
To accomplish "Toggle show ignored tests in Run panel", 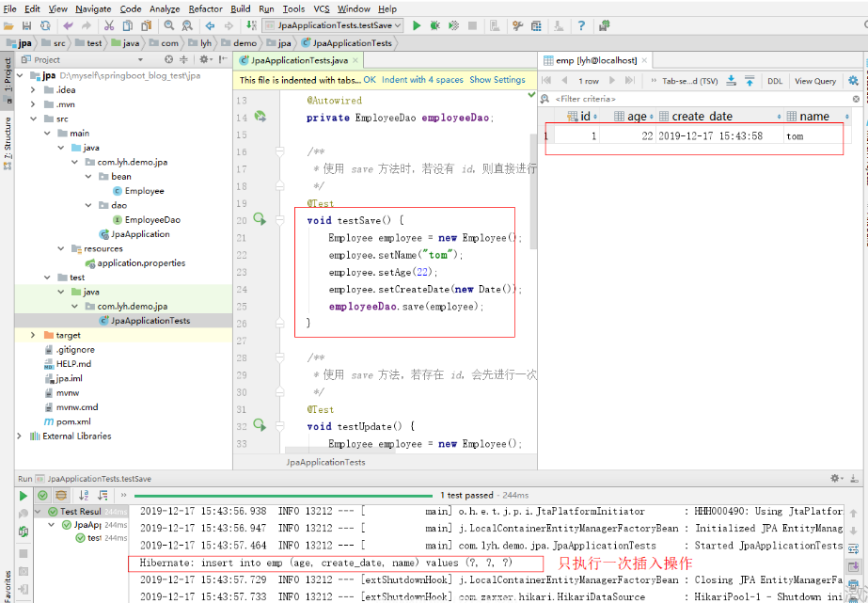I will click(x=61, y=495).
